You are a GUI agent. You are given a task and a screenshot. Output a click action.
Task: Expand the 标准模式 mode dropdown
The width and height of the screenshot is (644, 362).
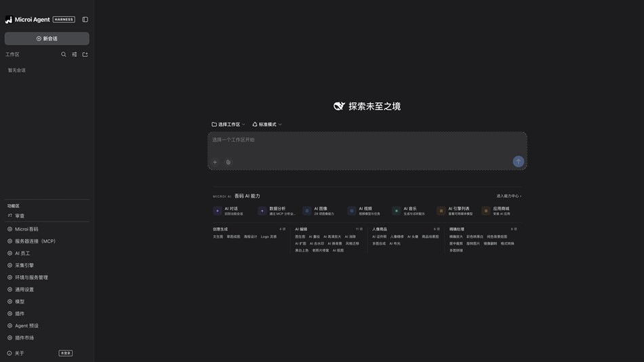pos(267,125)
